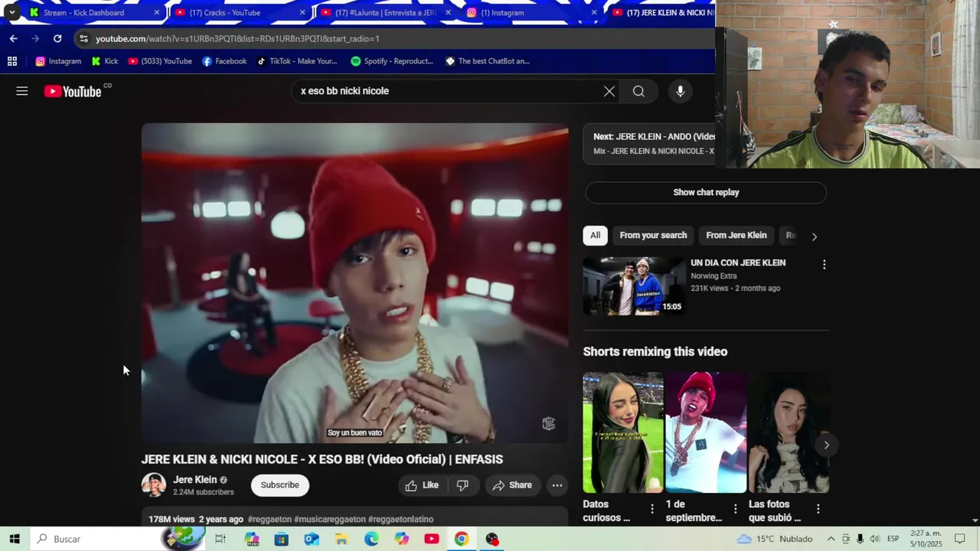Open the video's more actions ellipsis menu
This screenshot has height=551, width=980.
[x=557, y=485]
